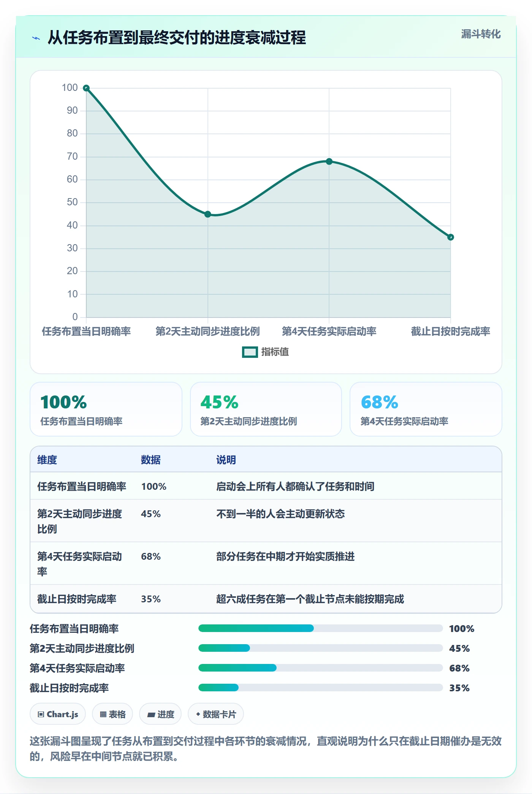Click the chart point at value 35

point(451,237)
